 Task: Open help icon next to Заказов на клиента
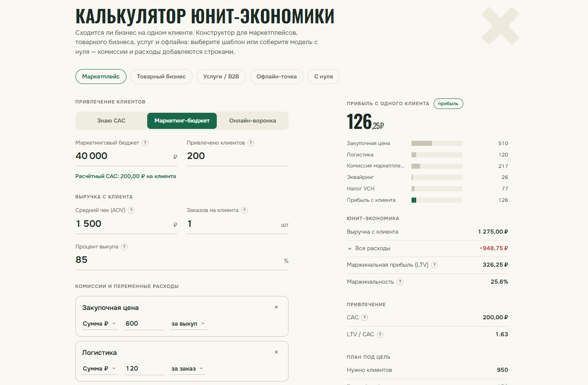[x=244, y=210]
